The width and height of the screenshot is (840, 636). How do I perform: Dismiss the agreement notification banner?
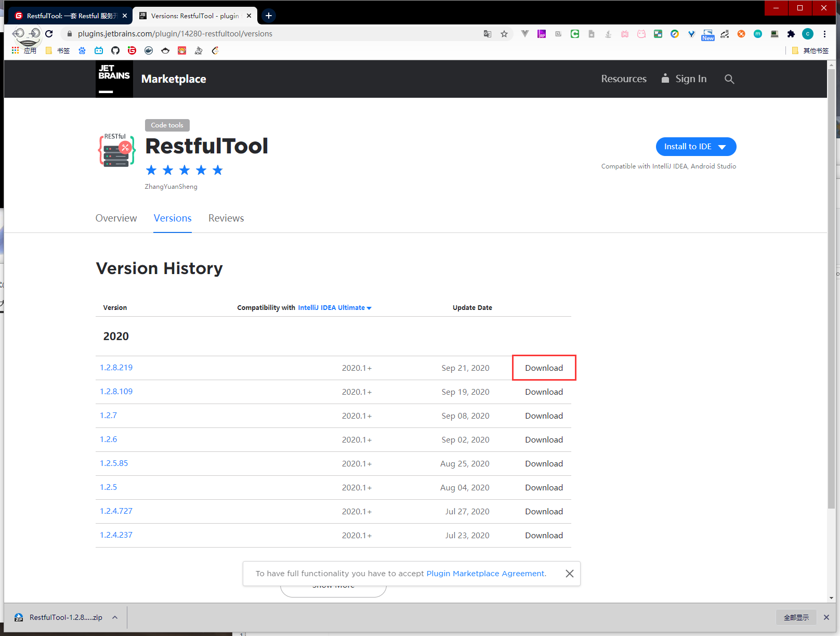point(569,574)
